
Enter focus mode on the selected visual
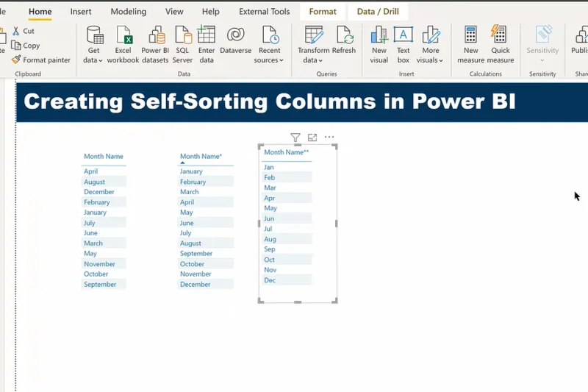(312, 138)
